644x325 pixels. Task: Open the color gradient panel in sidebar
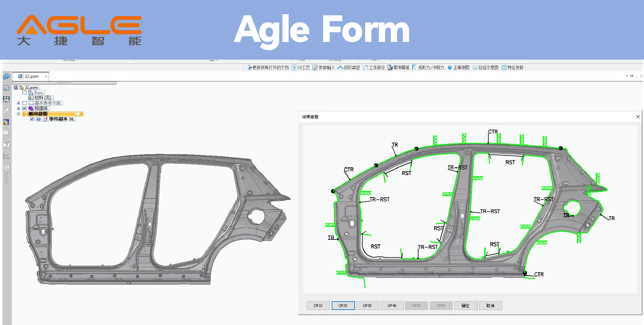[x=6, y=122]
